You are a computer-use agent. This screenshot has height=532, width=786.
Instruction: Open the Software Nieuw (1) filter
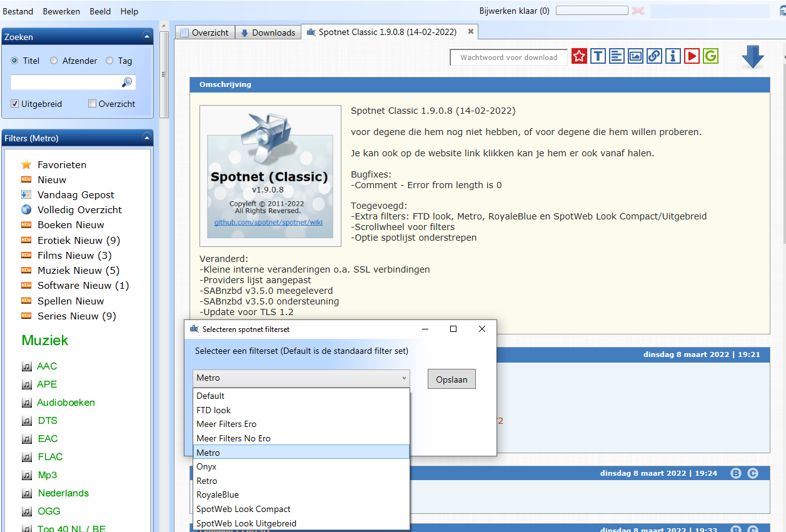coord(83,285)
